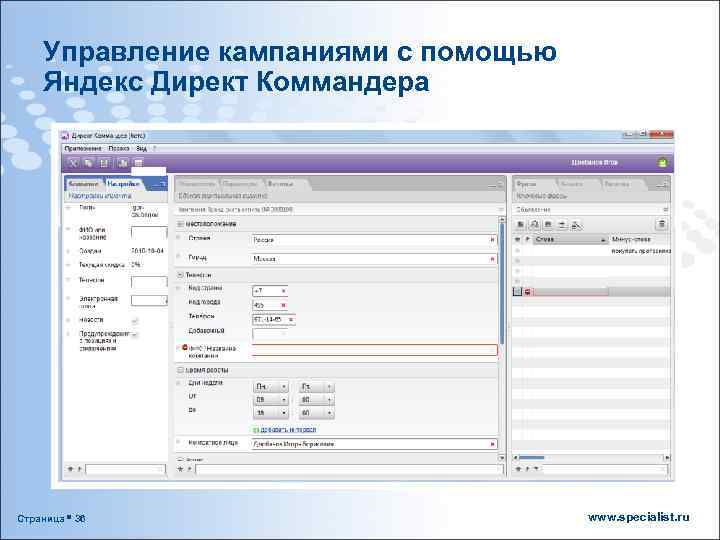Clear the 495 city code field
Screen dimensions: 720x540
coord(283,305)
